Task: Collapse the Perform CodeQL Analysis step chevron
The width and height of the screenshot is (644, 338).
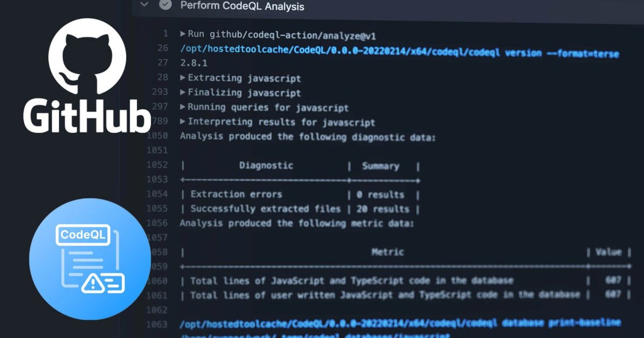Action: pos(143,4)
